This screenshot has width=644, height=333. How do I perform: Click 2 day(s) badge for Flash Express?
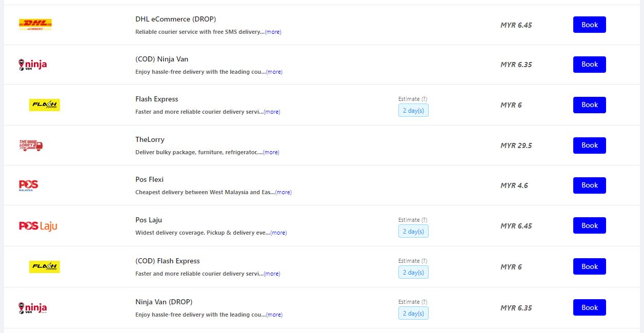pyautogui.click(x=413, y=110)
